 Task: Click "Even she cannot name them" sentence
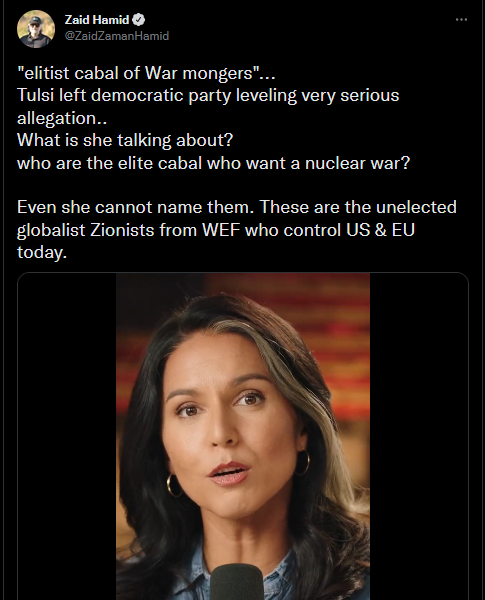(136, 207)
